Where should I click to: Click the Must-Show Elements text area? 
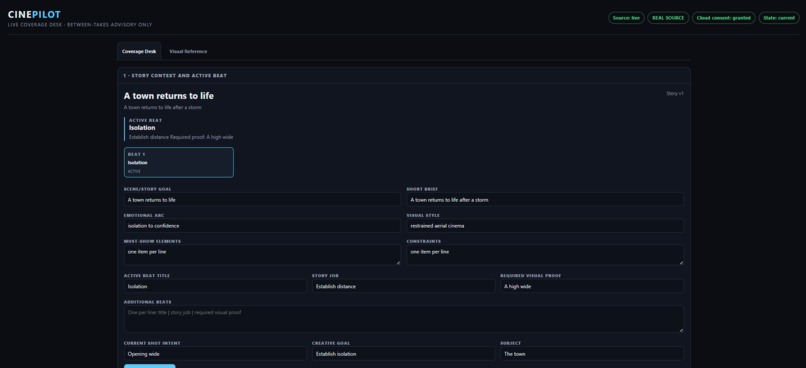coord(262,255)
